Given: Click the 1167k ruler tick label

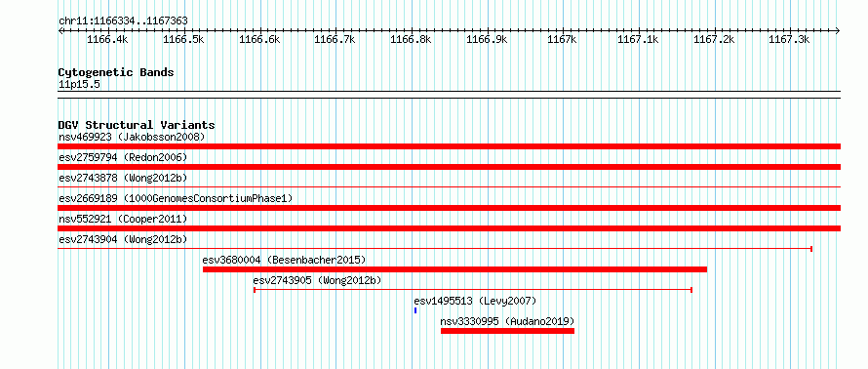Looking at the screenshot, I should coord(563,40).
